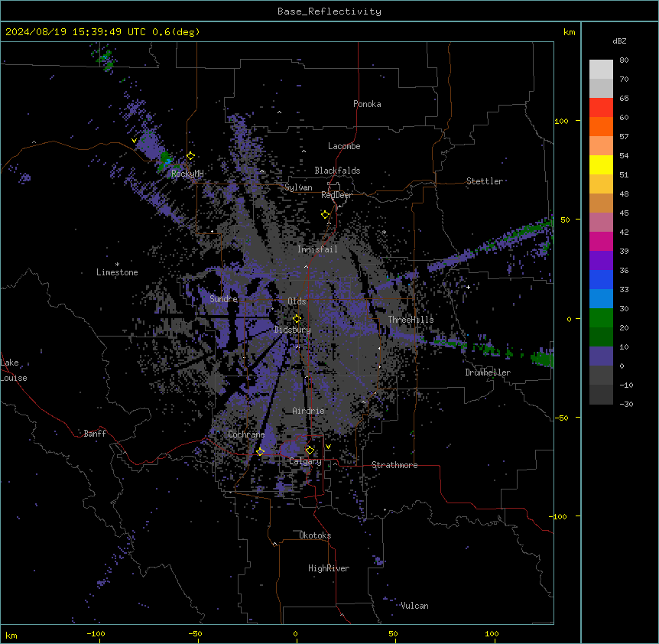
Task: Click the Cochrane city label
Action: click(246, 434)
